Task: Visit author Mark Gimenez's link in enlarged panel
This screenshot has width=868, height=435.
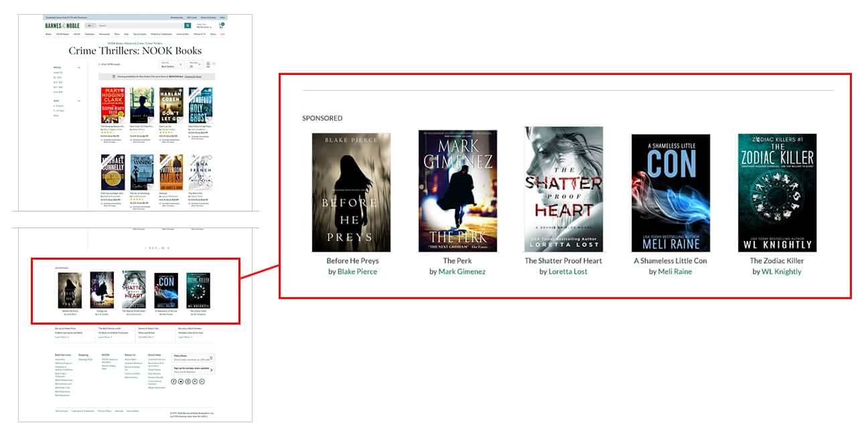Action: click(x=462, y=272)
